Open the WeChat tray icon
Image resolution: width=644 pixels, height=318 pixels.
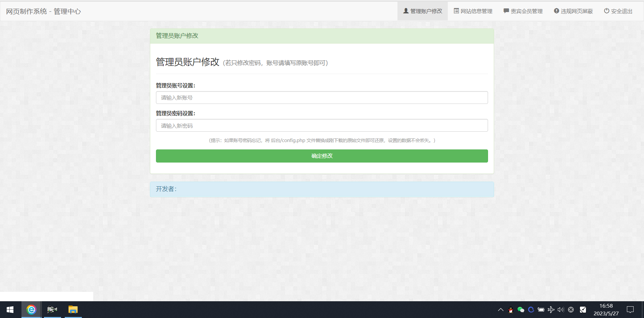click(x=521, y=310)
